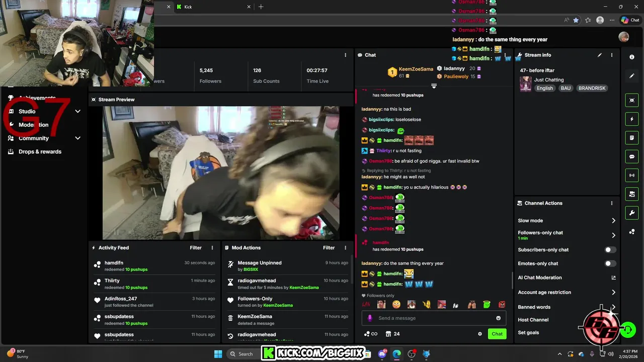
Task: Click the BAU stream tag
Action: point(566,88)
